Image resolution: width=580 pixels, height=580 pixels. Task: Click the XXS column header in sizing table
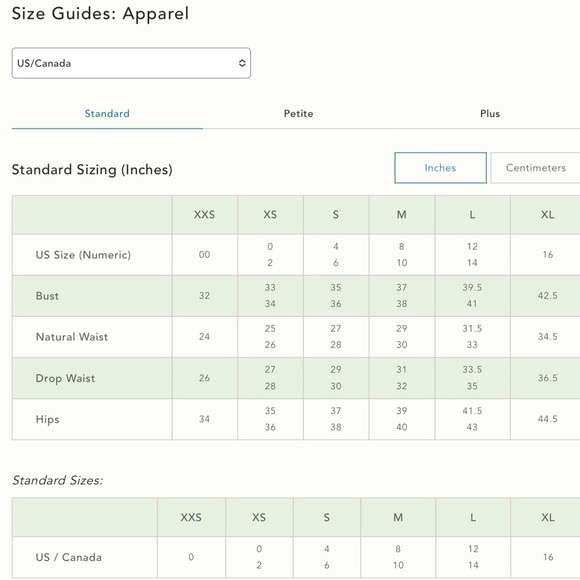click(205, 215)
